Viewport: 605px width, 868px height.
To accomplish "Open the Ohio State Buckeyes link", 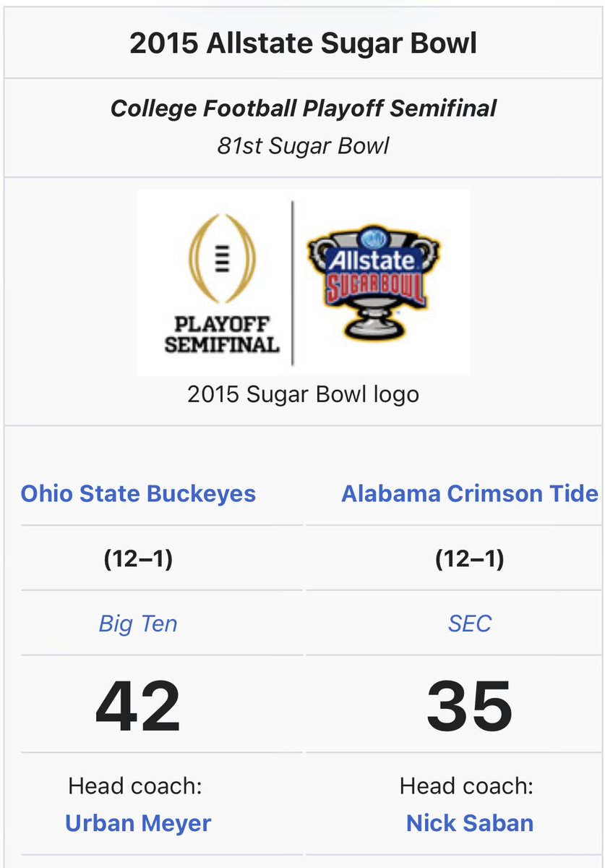I will point(138,494).
